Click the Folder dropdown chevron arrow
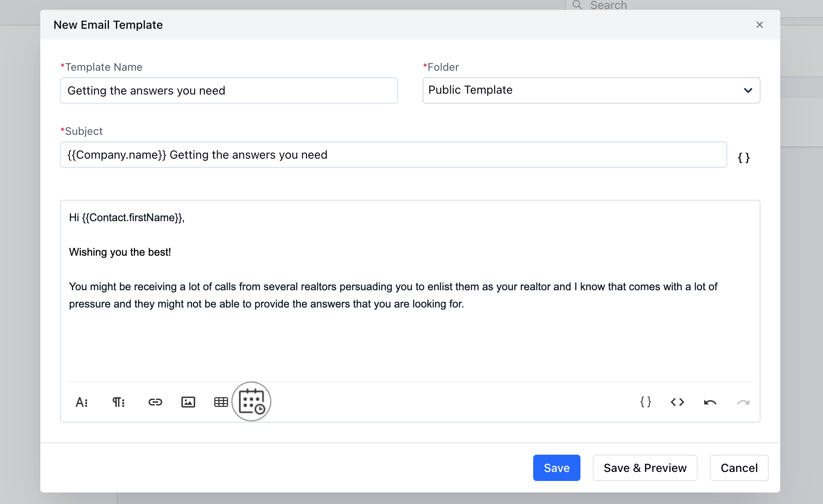This screenshot has height=504, width=823. point(748,90)
